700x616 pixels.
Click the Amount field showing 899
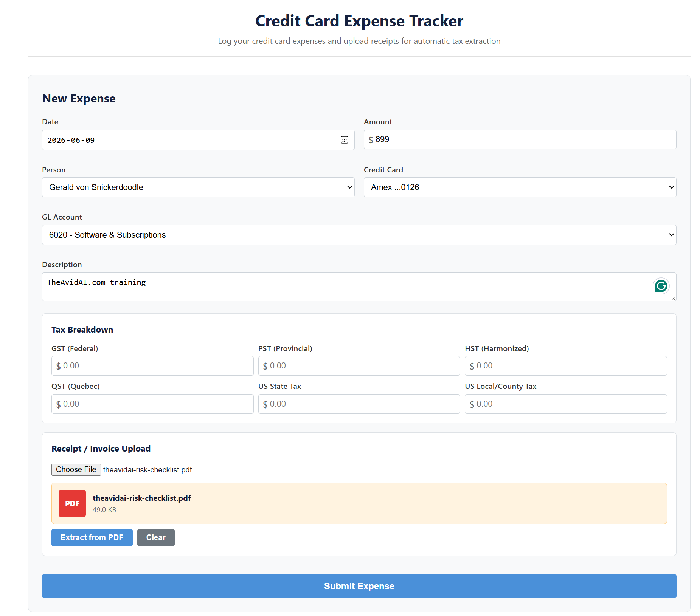click(x=520, y=139)
